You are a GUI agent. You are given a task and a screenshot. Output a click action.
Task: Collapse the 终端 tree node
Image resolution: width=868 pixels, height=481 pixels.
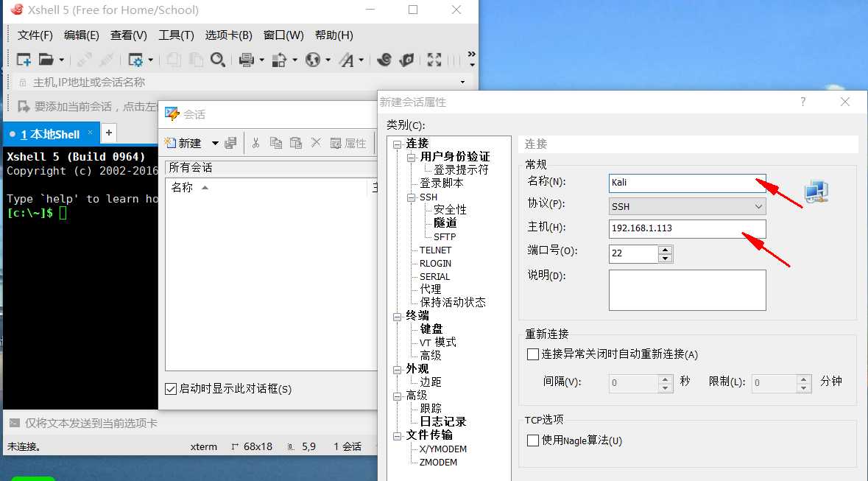click(x=397, y=317)
